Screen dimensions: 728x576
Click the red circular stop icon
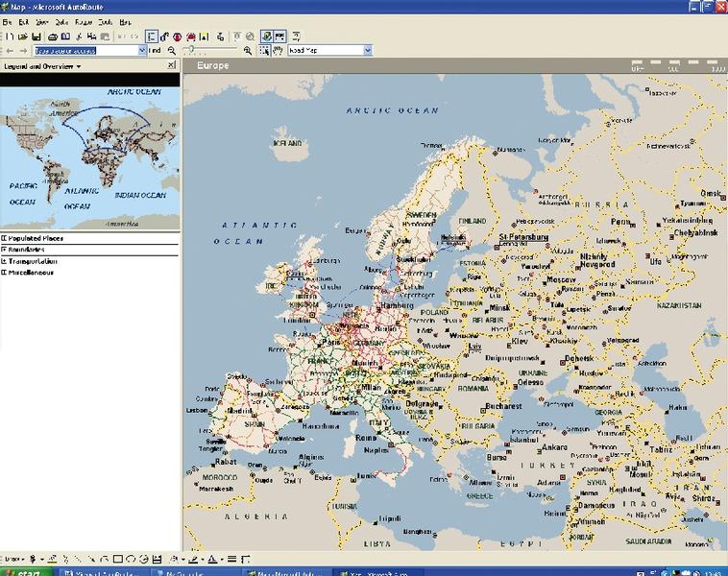(x=178, y=36)
